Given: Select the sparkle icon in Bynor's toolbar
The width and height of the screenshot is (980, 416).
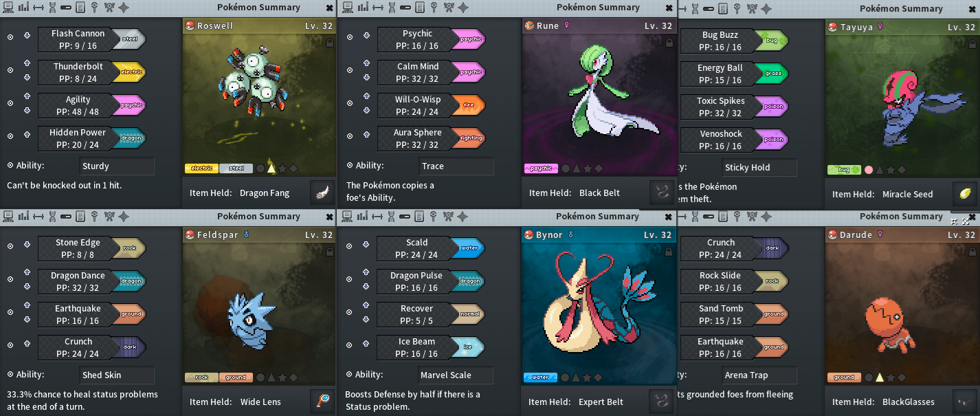Looking at the screenshot, I should [x=463, y=217].
